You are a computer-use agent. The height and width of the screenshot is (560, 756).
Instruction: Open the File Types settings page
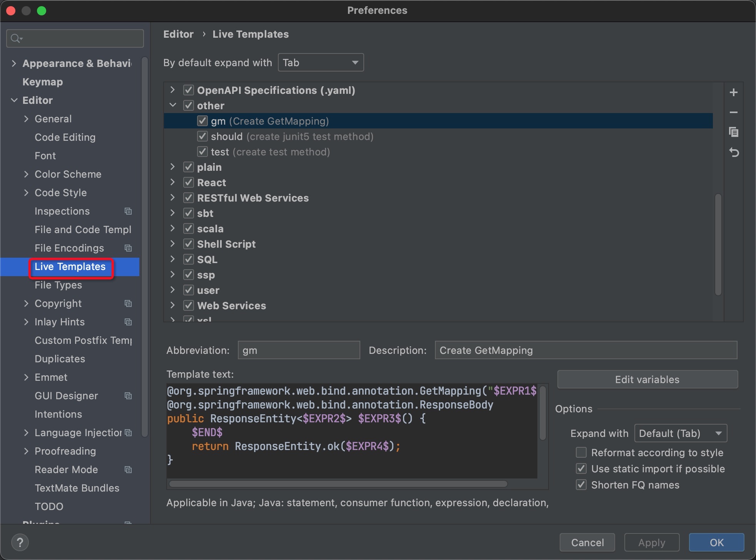(58, 285)
